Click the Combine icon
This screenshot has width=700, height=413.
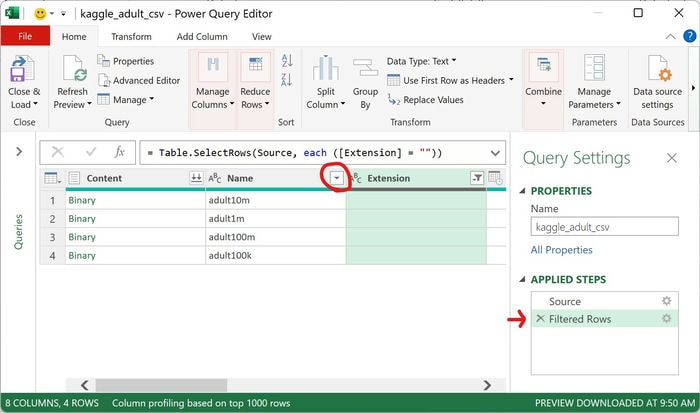(543, 66)
